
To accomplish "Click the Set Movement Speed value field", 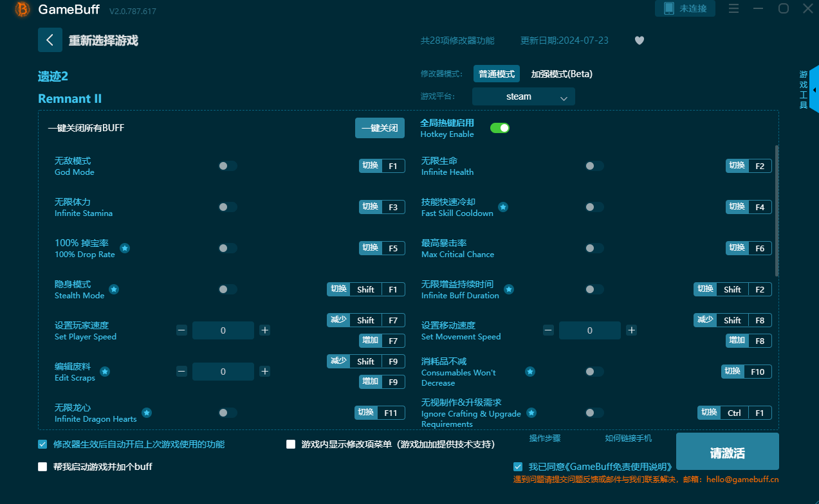I will tap(590, 330).
